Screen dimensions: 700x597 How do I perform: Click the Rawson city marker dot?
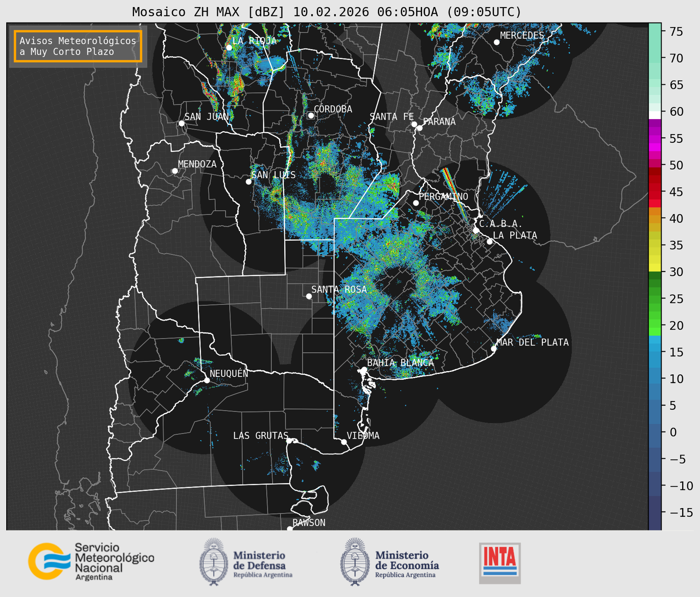[x=290, y=528]
